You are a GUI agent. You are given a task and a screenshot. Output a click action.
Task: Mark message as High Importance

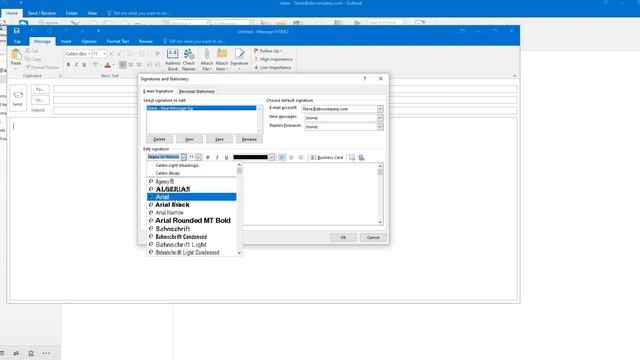point(273,59)
